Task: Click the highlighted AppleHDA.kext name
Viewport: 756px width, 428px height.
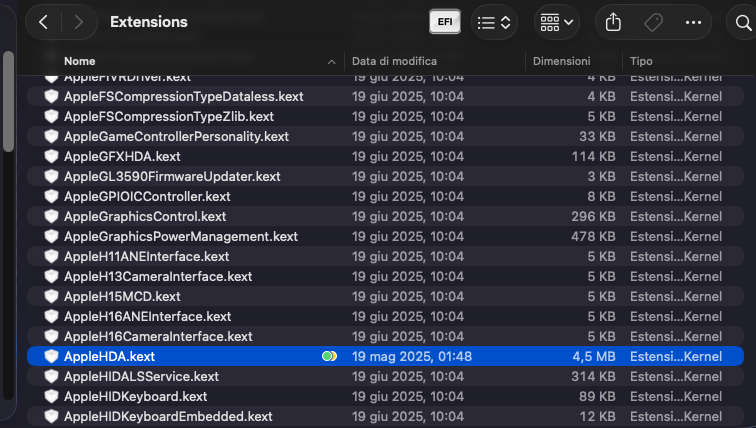Action: (109, 357)
